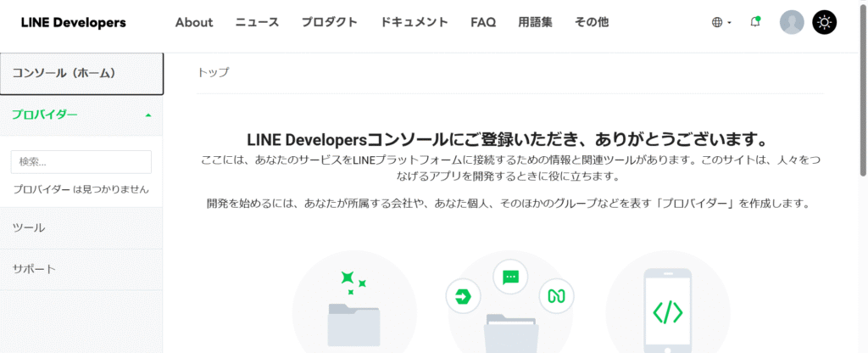Click the LINE Developers logo
Viewport: 868px width, 353px height.
tap(73, 23)
